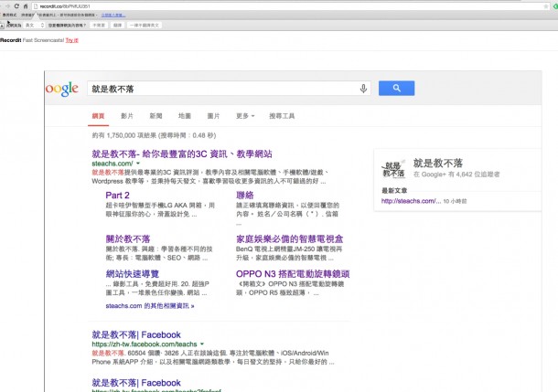Open the lower 就是教不落| Facebook result
The width and height of the screenshot is (558, 392).
click(136, 383)
